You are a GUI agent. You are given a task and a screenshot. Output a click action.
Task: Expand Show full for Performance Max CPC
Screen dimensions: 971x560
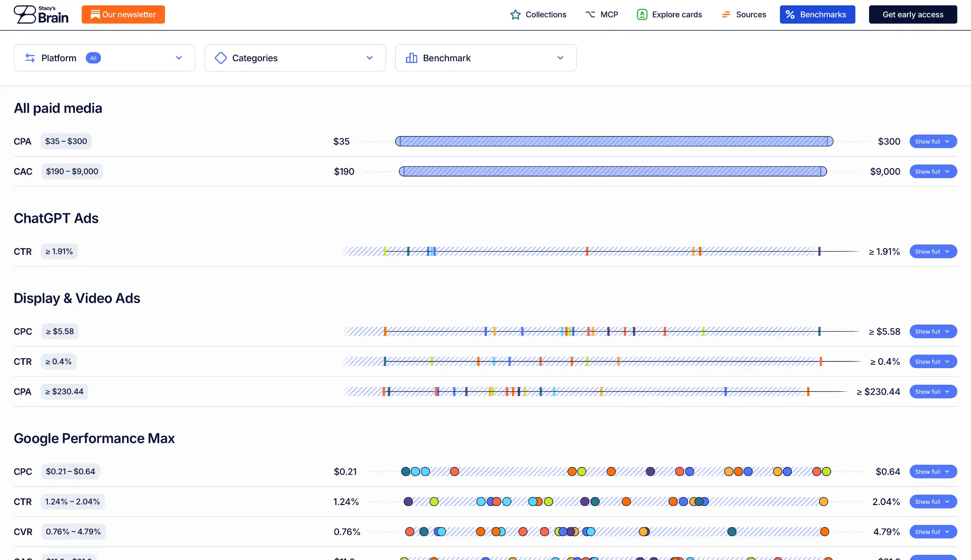click(x=933, y=472)
